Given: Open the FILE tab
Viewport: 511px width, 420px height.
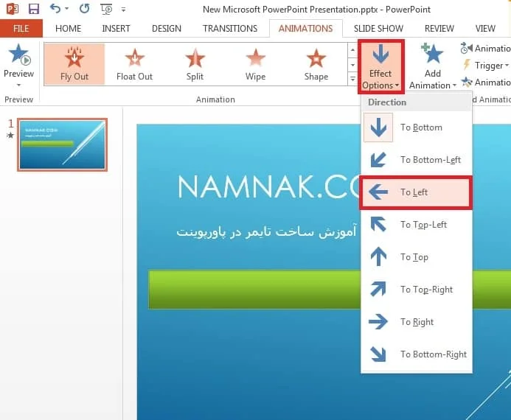Looking at the screenshot, I should [x=21, y=29].
